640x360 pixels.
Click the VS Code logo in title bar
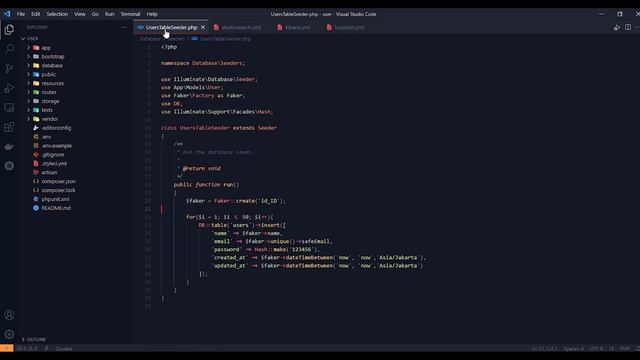[7, 14]
